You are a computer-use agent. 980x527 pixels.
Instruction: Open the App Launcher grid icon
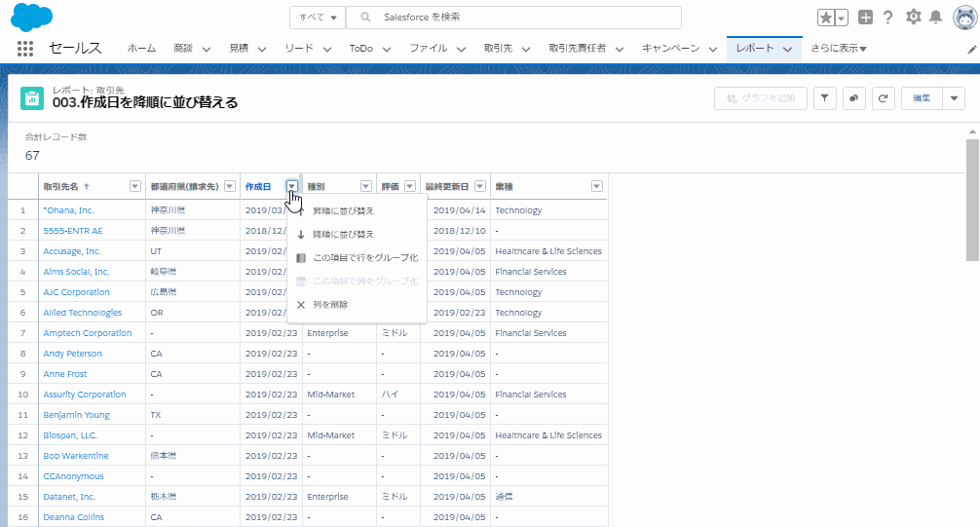click(x=25, y=49)
